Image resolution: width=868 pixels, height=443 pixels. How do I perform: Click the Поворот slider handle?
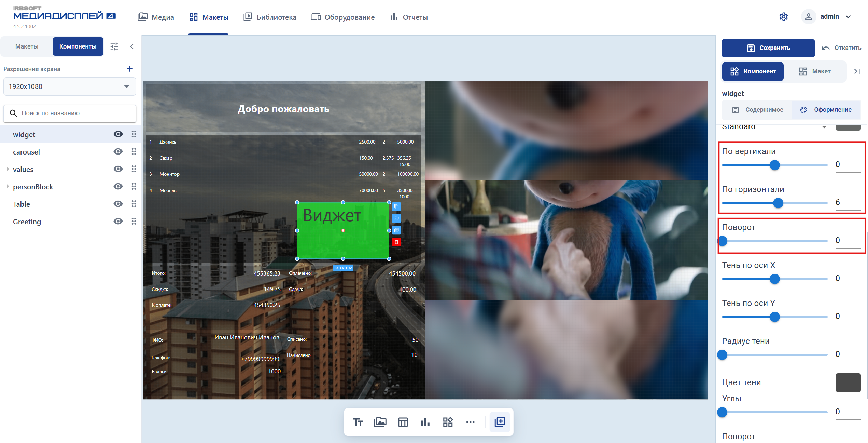click(x=723, y=241)
